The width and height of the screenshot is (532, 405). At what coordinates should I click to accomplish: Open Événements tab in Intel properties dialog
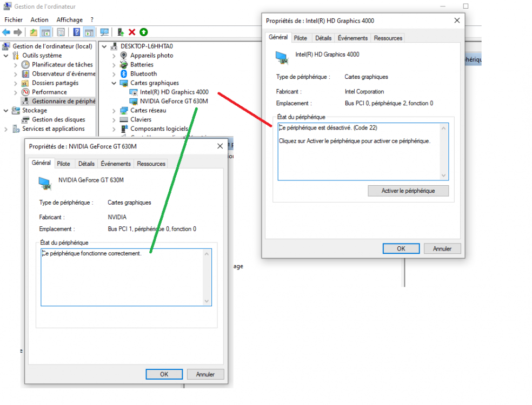353,38
